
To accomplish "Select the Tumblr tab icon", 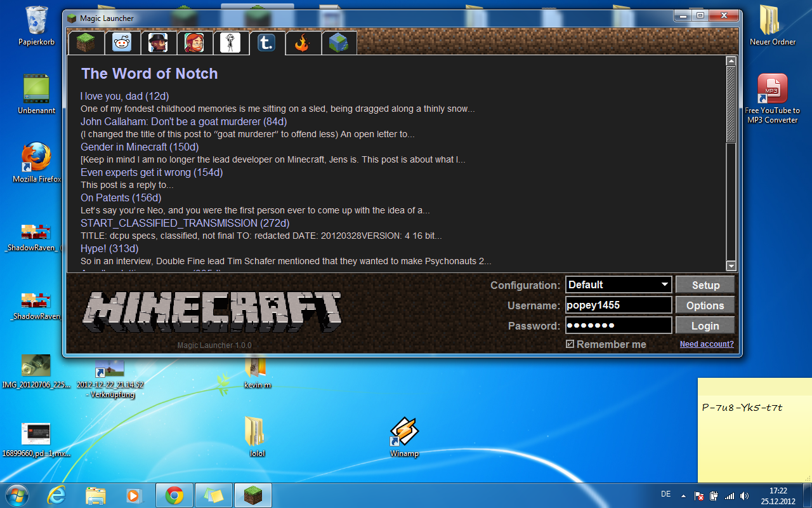I will click(266, 43).
